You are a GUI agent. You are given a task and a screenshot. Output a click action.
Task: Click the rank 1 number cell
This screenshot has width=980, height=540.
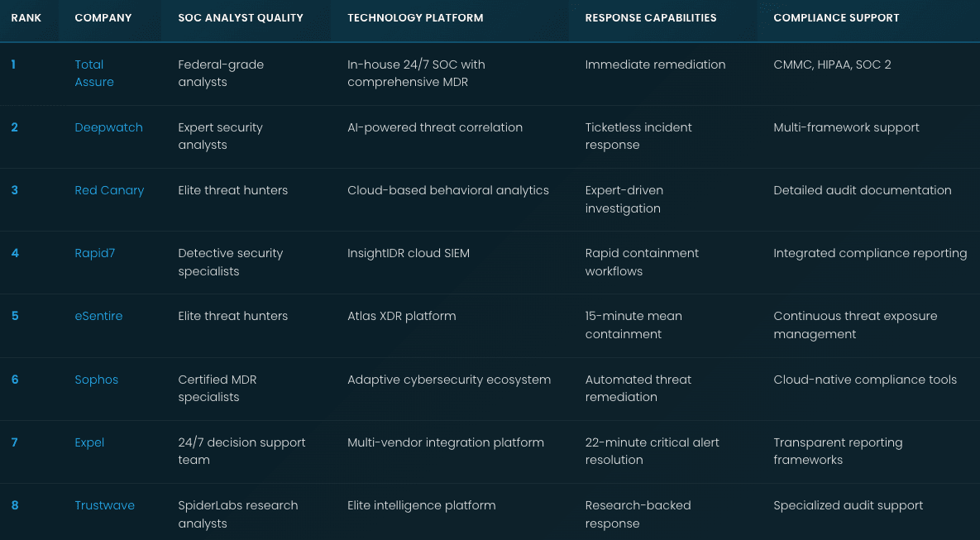coord(13,65)
